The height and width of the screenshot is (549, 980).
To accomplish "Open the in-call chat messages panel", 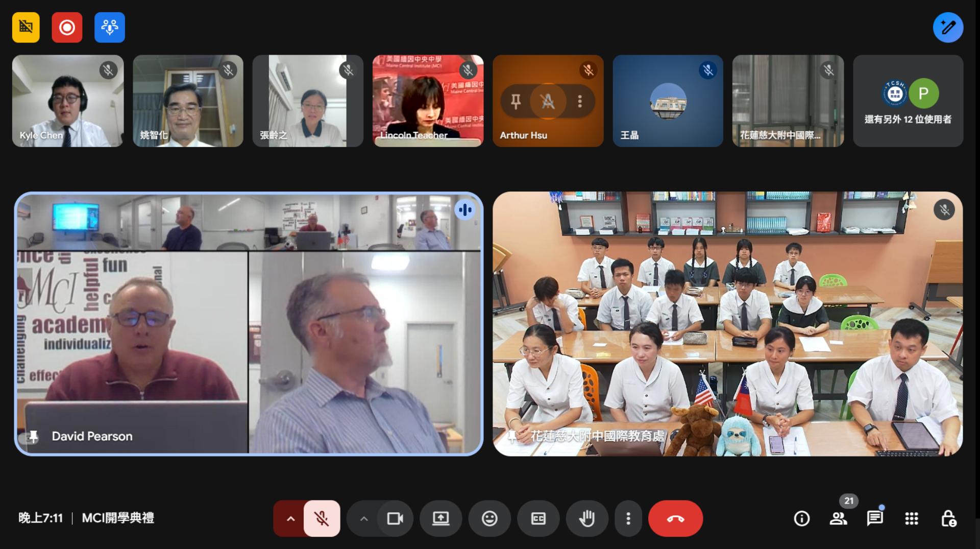I will (875, 519).
